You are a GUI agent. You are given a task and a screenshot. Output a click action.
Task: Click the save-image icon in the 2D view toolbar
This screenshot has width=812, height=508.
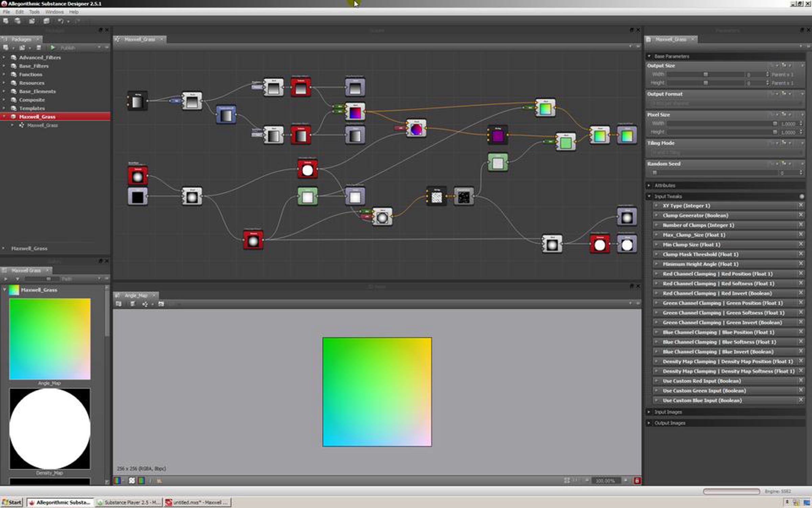pos(119,304)
